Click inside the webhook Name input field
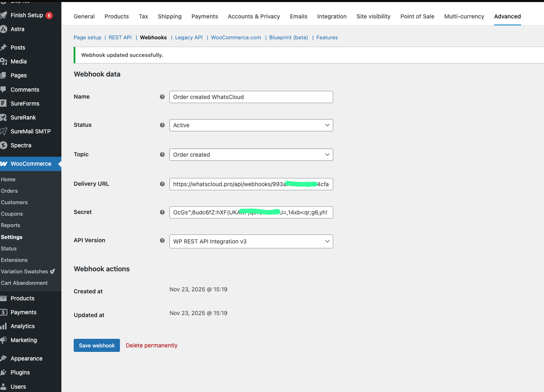The height and width of the screenshot is (392, 544). coord(251,97)
